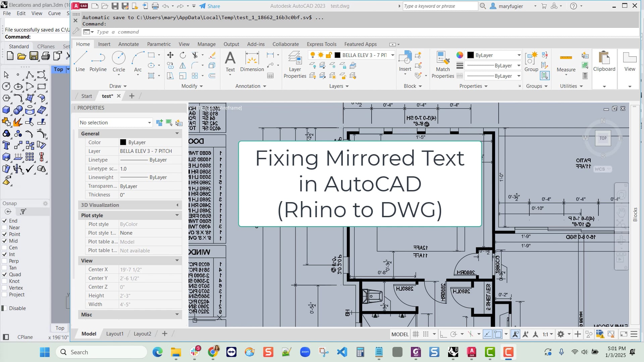Click the Quick Select icon in Properties palette

179,123
